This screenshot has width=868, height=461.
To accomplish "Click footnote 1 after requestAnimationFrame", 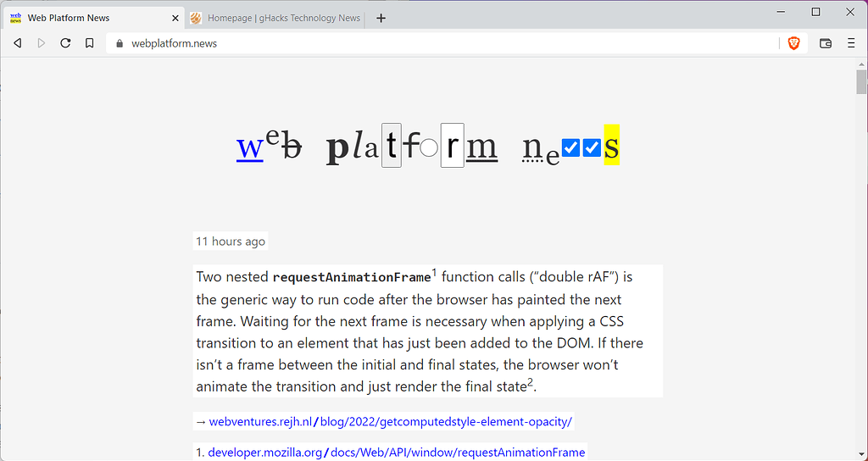I will click(x=435, y=272).
